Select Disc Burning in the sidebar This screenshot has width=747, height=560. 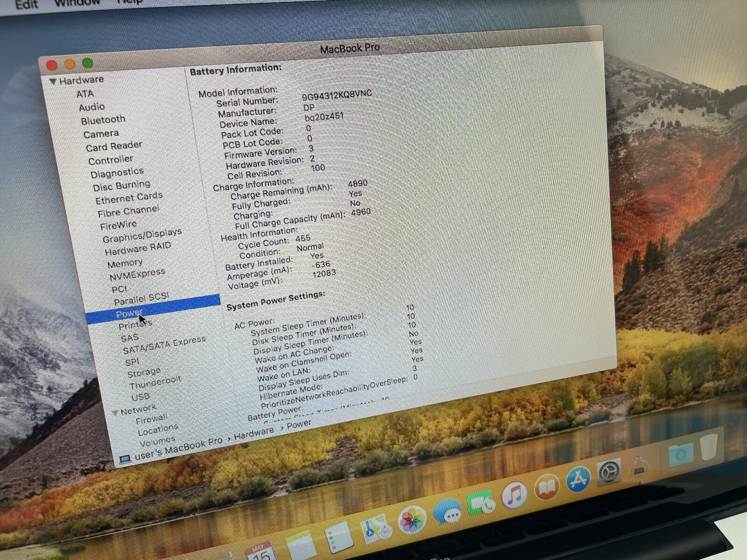(x=121, y=186)
